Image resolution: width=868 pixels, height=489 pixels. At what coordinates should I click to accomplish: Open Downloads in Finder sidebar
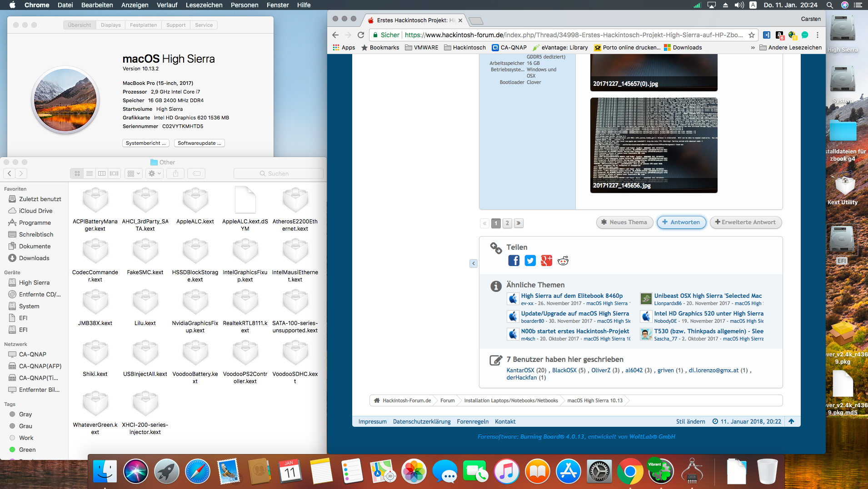[x=34, y=258]
